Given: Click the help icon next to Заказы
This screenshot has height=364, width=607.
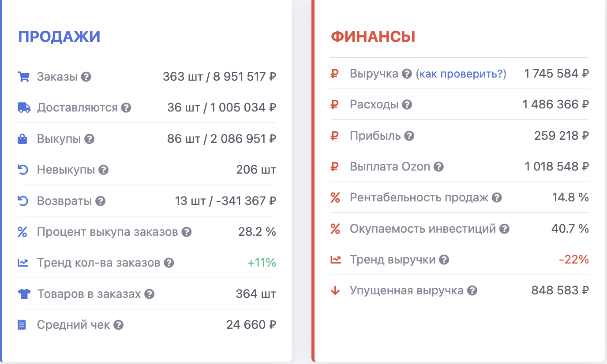Looking at the screenshot, I should point(86,77).
